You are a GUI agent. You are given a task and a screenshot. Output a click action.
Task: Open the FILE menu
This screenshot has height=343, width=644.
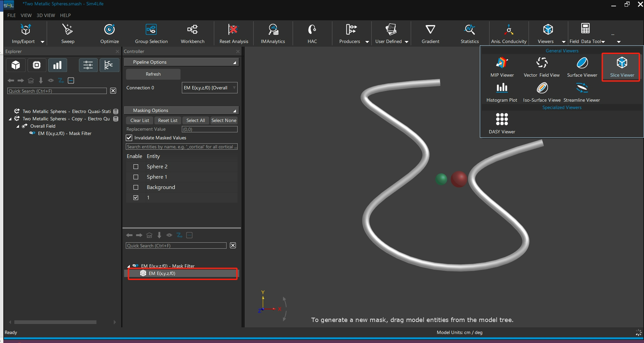12,15
